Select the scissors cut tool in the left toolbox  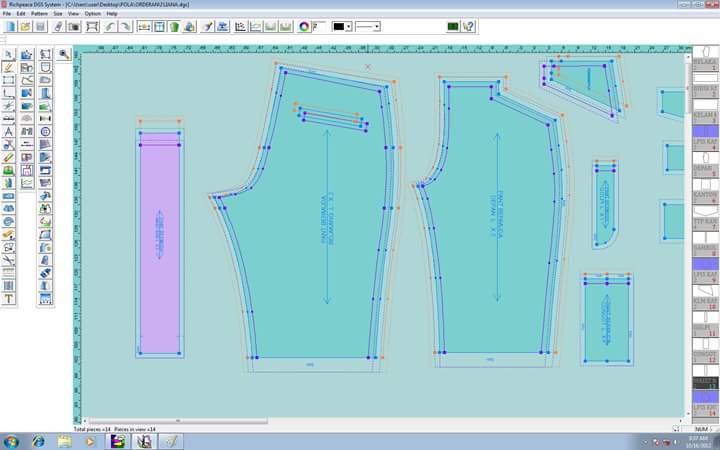tap(8, 260)
